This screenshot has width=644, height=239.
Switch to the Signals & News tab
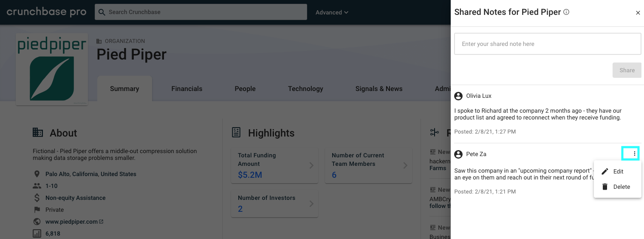point(379,88)
